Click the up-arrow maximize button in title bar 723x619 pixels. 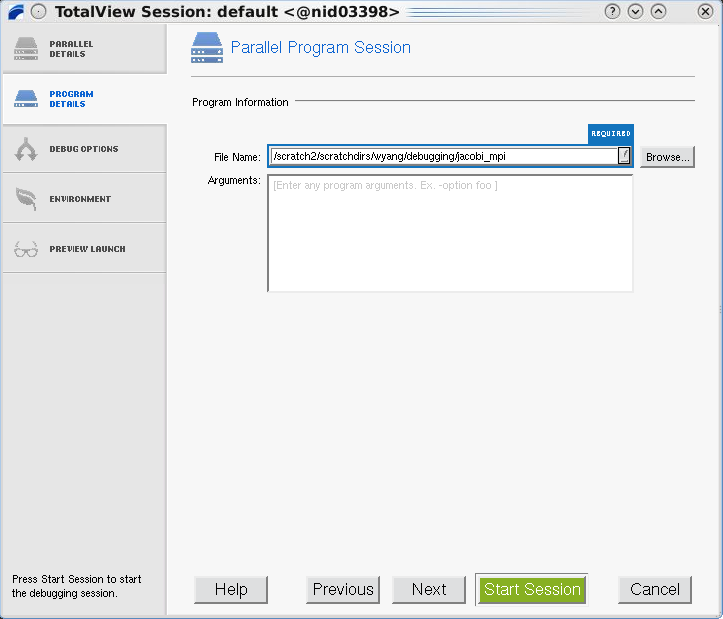click(x=658, y=12)
